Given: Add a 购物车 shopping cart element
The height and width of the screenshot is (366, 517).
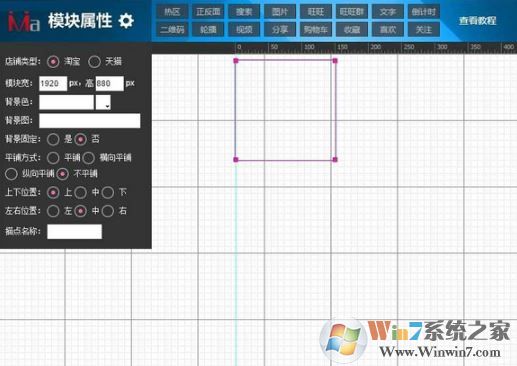Looking at the screenshot, I should point(316,30).
